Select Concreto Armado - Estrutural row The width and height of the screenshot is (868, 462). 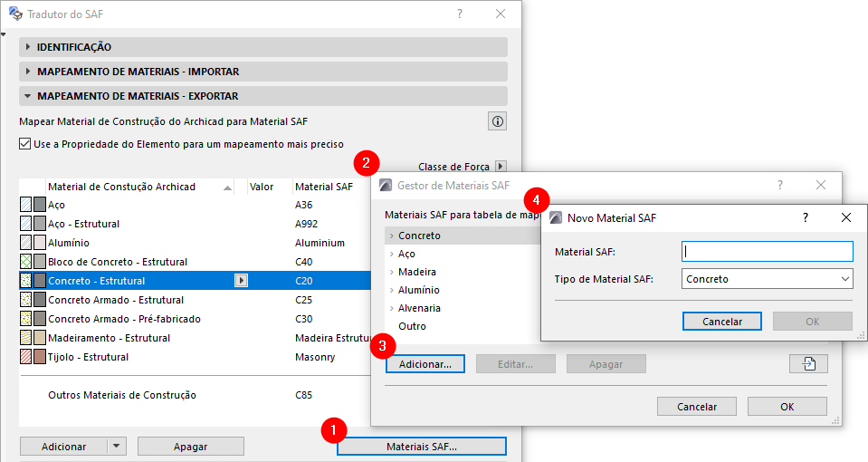(x=195, y=300)
